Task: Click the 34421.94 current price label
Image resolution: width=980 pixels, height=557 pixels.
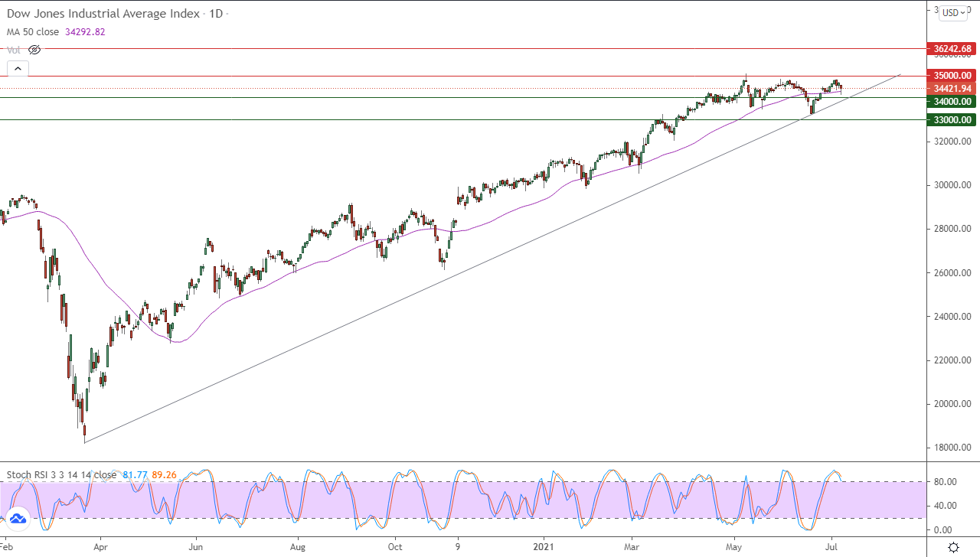Action: coord(952,89)
